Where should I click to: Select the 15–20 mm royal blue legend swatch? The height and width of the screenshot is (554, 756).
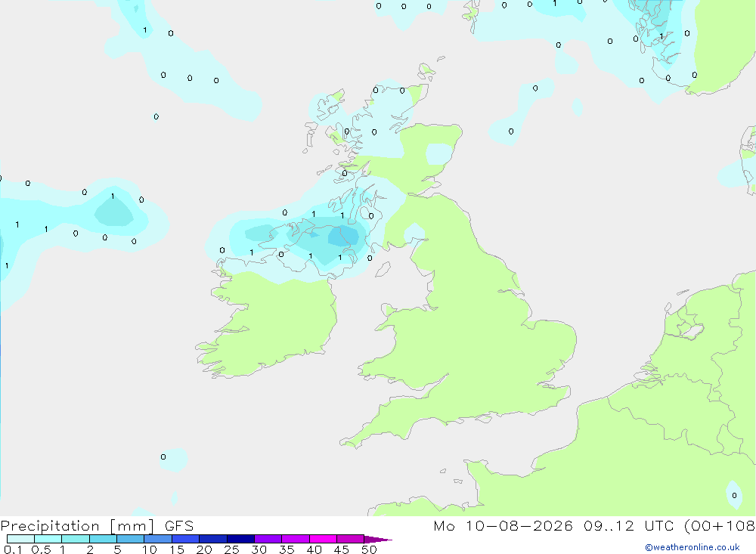(x=185, y=539)
